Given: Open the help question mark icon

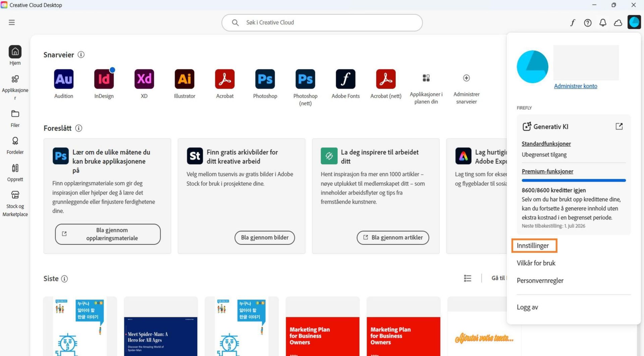Looking at the screenshot, I should (588, 22).
